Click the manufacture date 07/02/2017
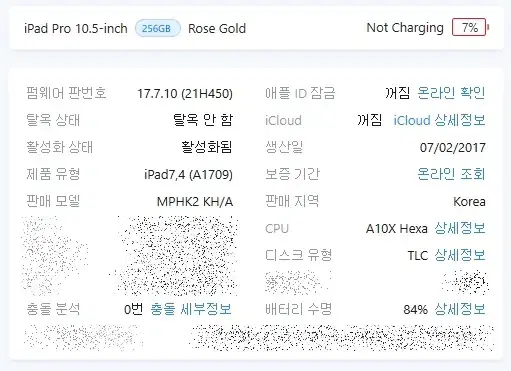This screenshot has height=371, width=511. (x=453, y=147)
